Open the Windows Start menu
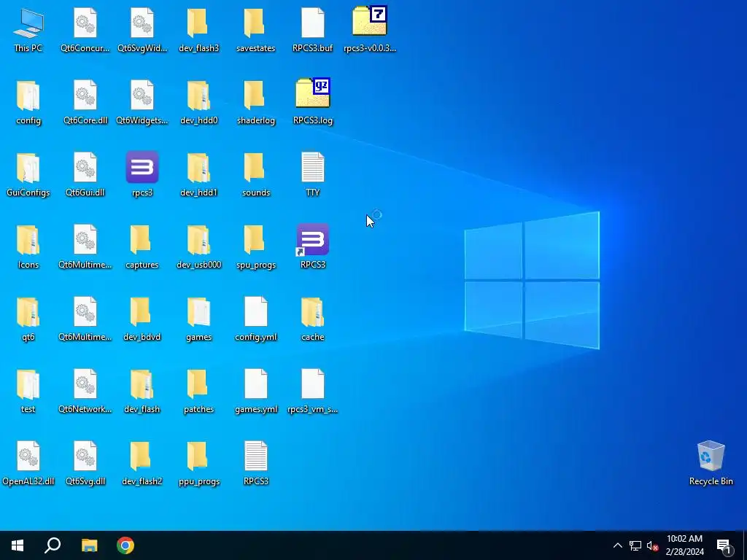The height and width of the screenshot is (560, 747). point(18,545)
